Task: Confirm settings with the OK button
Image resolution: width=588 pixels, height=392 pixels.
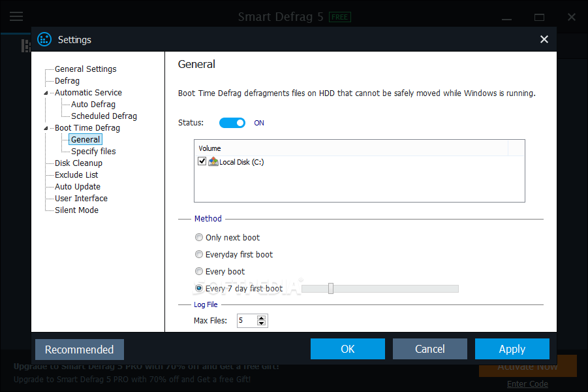Action: tap(348, 349)
